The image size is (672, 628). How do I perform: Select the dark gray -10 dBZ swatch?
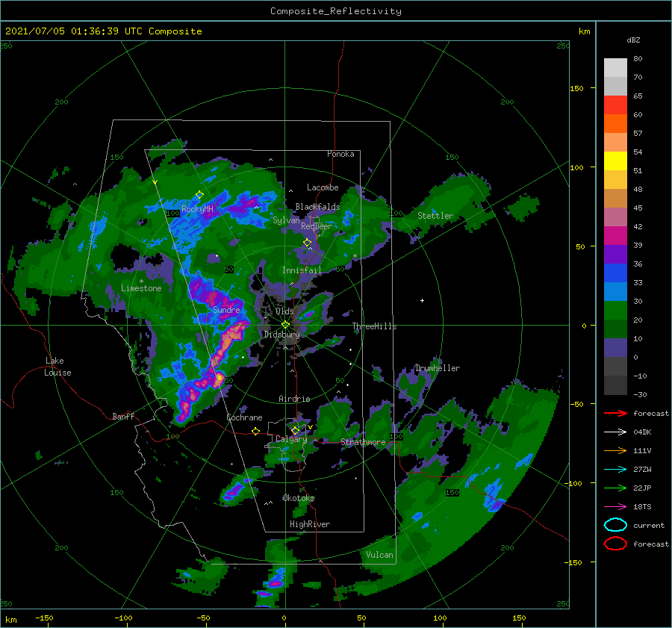pos(615,385)
